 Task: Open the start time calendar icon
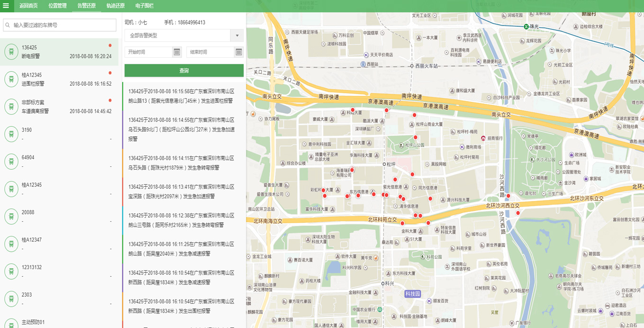point(177,52)
